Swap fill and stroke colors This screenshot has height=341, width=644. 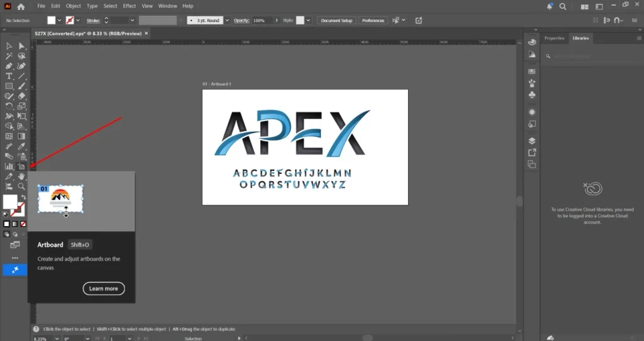click(x=23, y=197)
